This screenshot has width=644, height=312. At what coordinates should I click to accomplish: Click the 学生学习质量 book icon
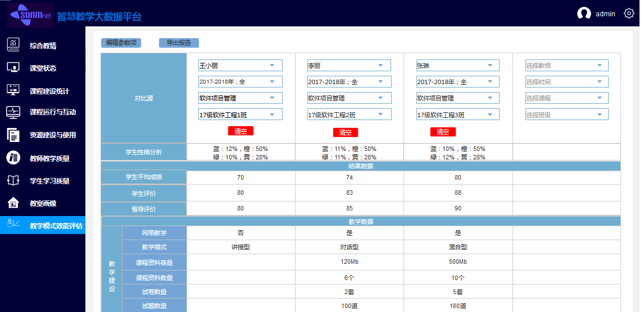[x=13, y=181]
